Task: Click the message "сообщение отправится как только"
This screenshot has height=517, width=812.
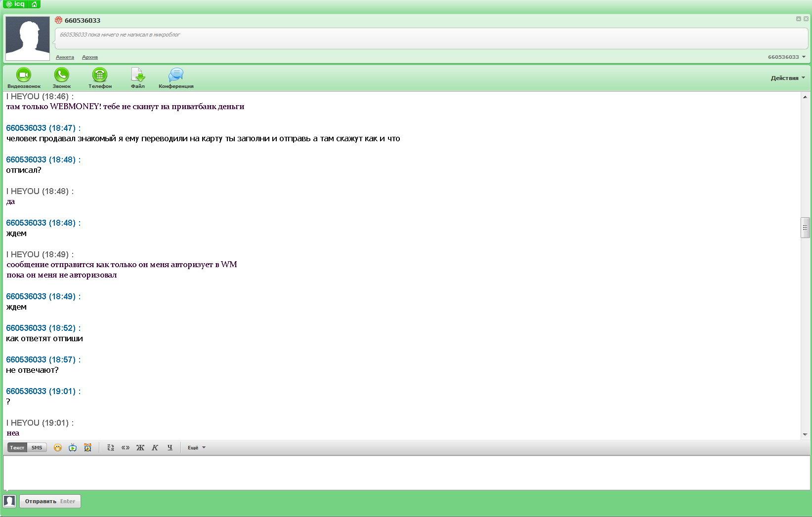Action: point(122,265)
